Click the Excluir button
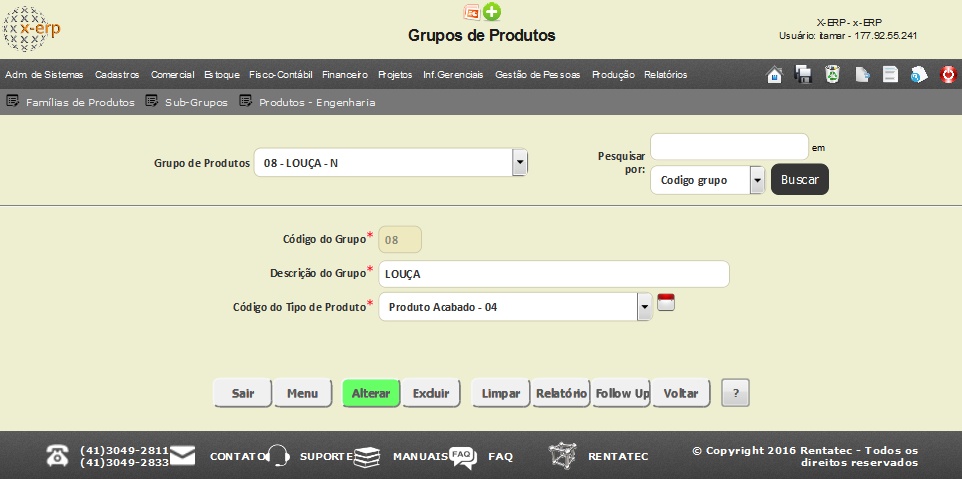The height and width of the screenshot is (479, 962). (431, 393)
